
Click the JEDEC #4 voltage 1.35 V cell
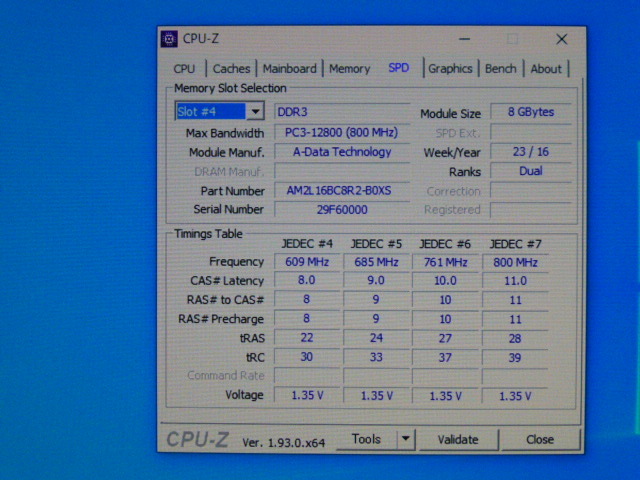coord(307,395)
